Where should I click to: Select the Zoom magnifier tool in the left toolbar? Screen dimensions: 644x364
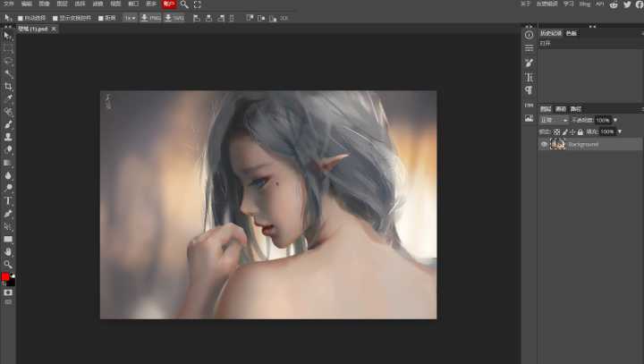click(x=8, y=265)
